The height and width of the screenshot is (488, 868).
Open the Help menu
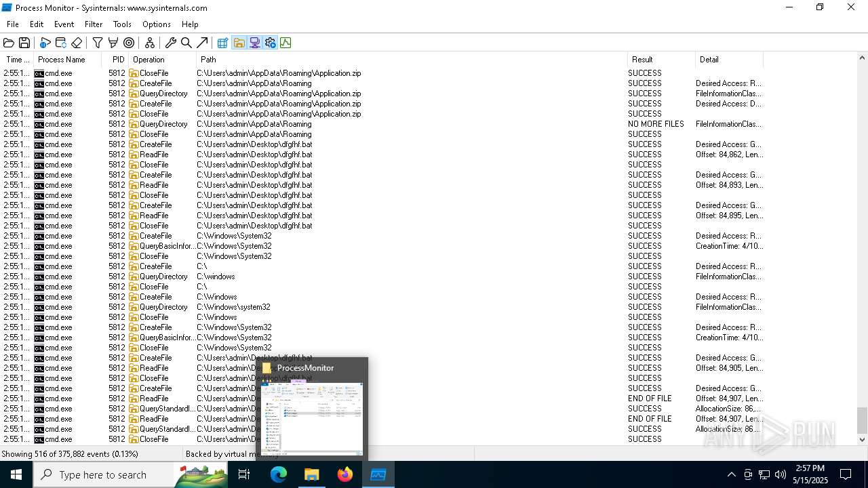[x=190, y=24]
